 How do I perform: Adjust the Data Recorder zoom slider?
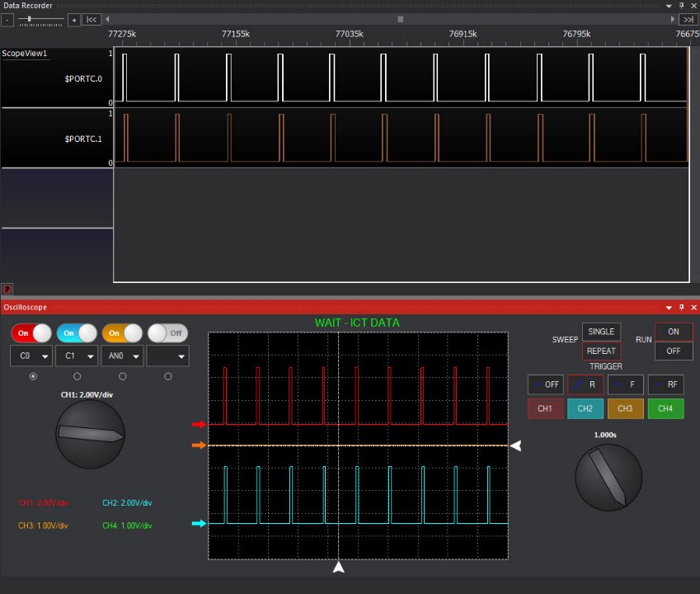click(30, 19)
